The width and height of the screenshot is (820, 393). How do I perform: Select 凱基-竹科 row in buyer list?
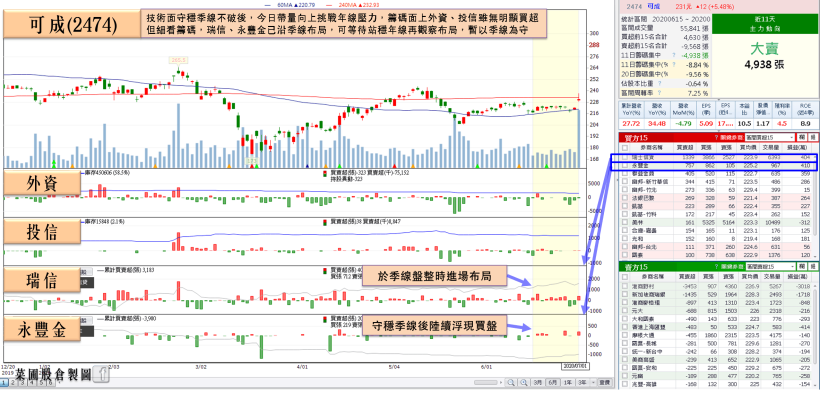coord(715,214)
